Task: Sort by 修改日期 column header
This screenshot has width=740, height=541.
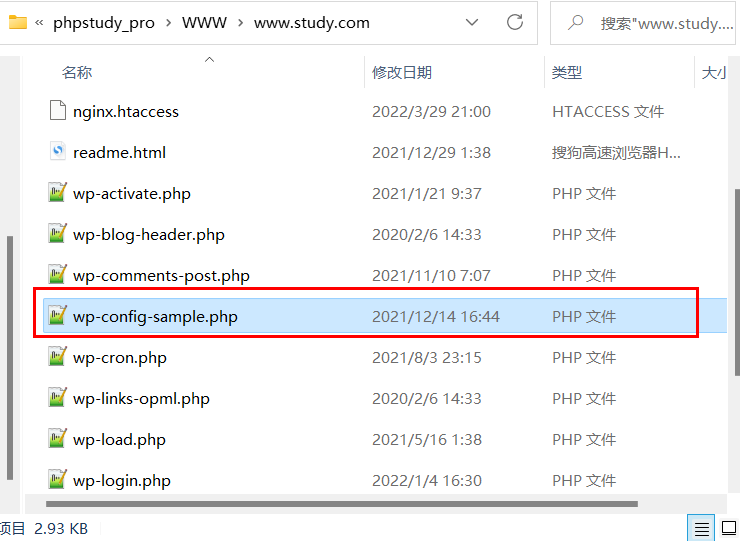Action: pos(402,72)
